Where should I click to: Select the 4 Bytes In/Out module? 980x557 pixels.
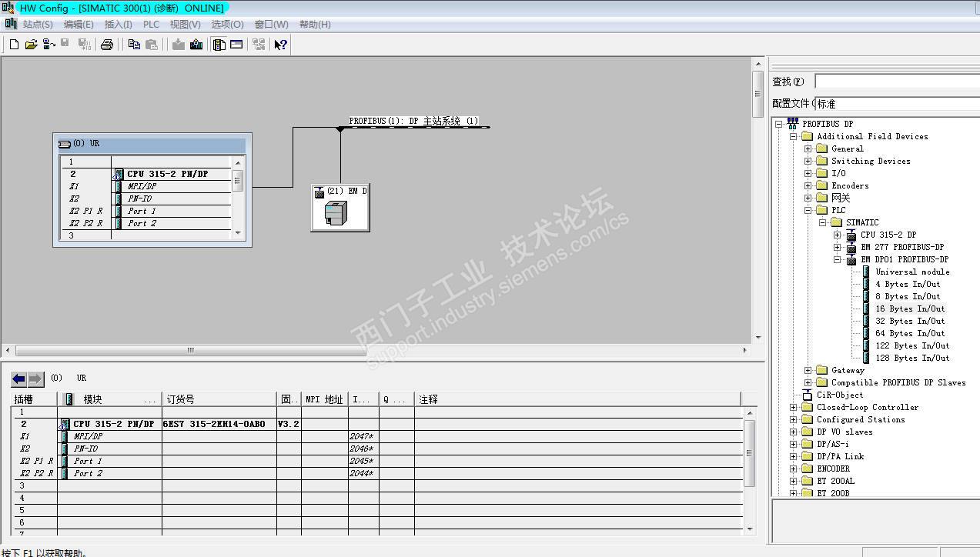908,284
